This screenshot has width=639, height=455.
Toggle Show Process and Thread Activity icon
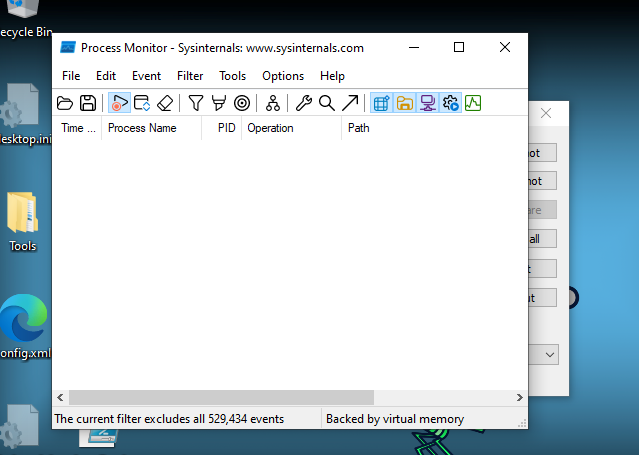451,103
